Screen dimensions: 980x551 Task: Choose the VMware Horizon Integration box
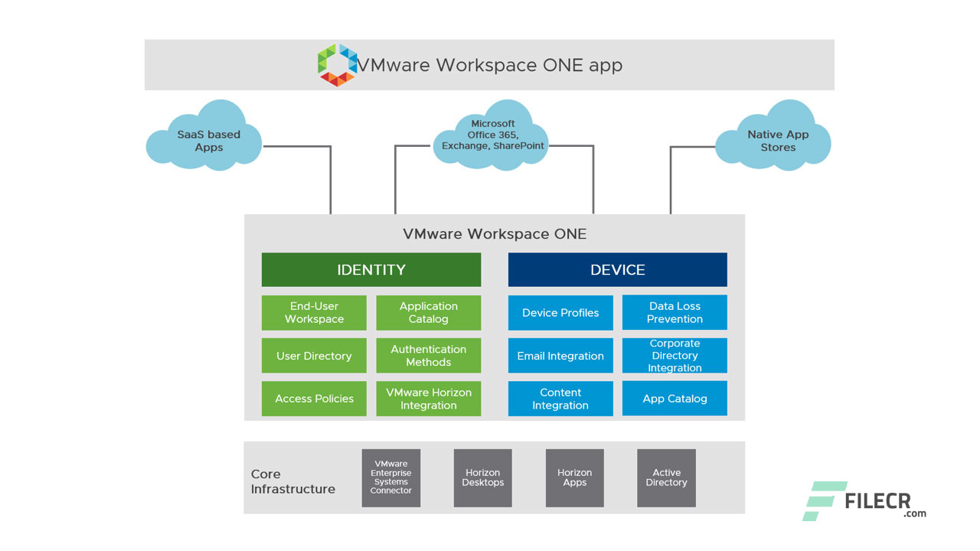click(429, 399)
